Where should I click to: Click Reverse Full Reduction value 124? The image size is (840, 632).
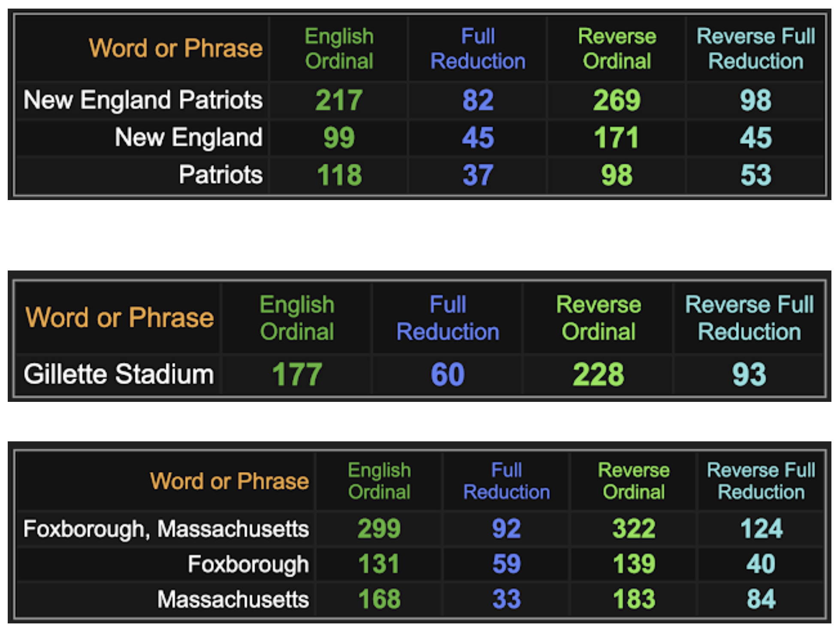(761, 529)
